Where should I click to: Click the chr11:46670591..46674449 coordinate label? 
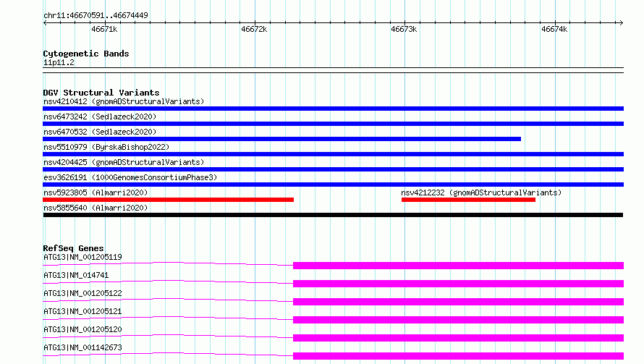click(x=96, y=15)
